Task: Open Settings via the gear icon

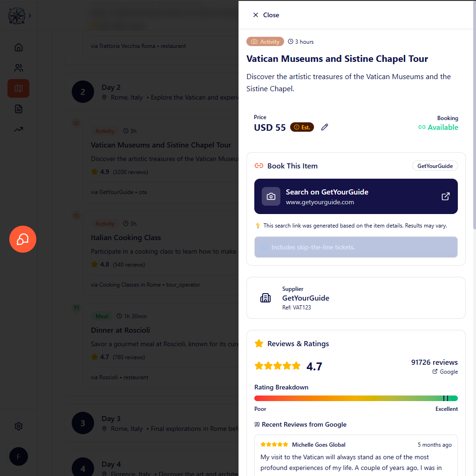Action: [18, 426]
